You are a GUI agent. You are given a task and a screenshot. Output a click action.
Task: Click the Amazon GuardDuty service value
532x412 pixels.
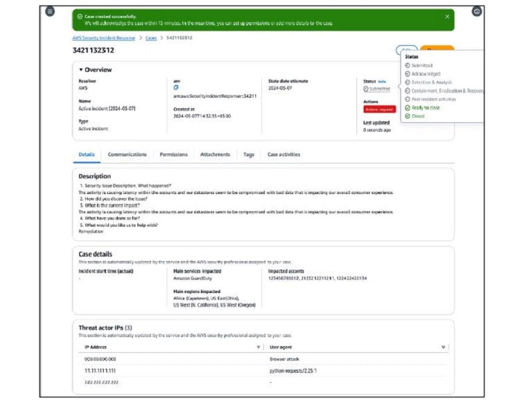pyautogui.click(x=192, y=278)
